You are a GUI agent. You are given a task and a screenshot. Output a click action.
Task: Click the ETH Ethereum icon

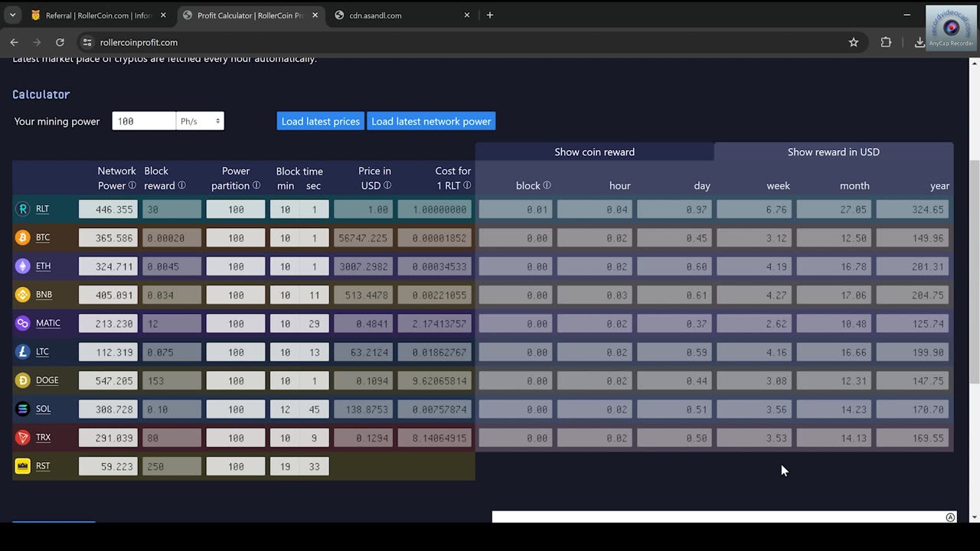coord(22,266)
